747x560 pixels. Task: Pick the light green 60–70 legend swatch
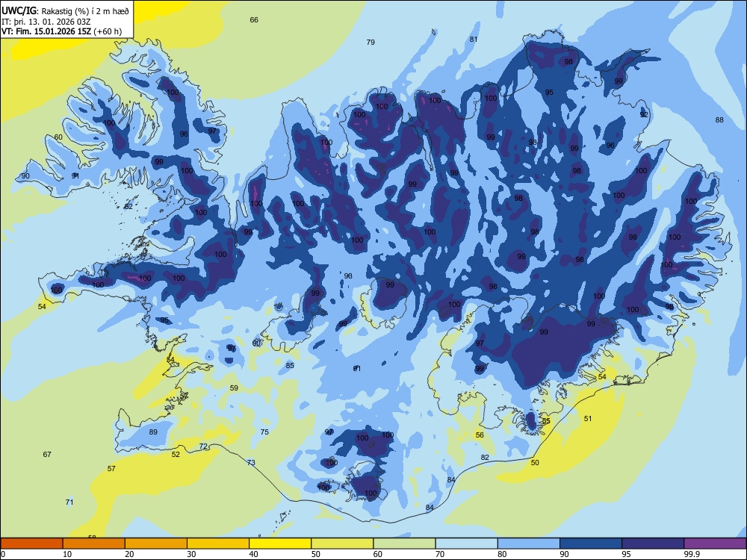[404, 544]
